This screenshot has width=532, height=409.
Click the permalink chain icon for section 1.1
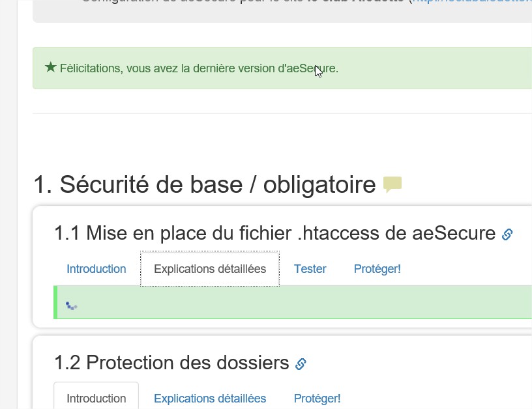507,234
